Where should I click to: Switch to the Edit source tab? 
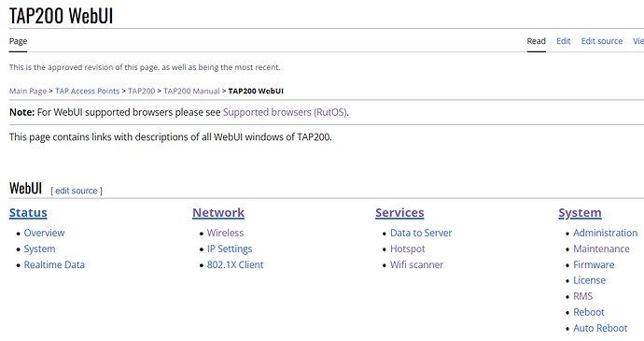[x=602, y=41]
